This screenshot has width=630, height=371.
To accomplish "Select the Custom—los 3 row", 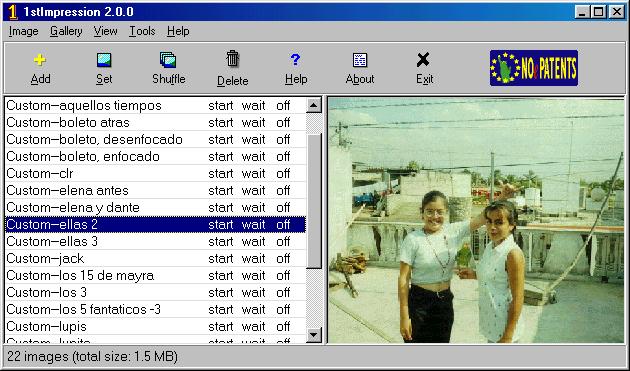I will (155, 292).
